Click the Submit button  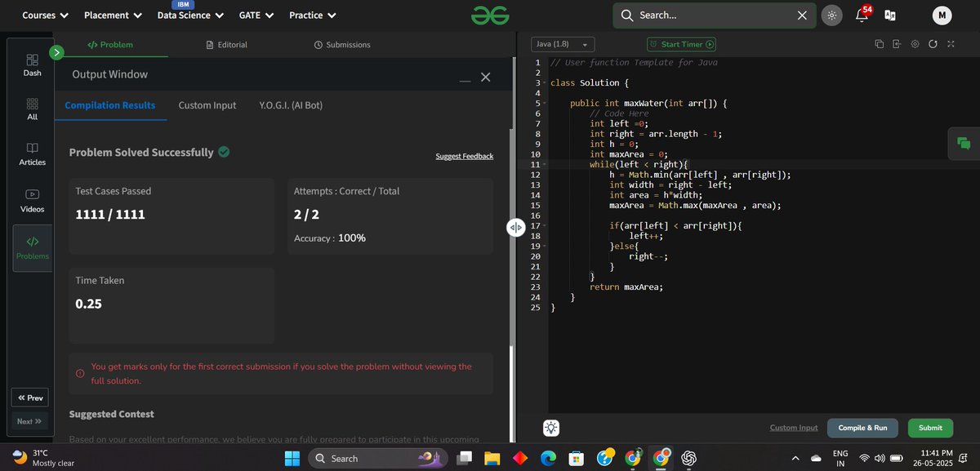tap(930, 428)
